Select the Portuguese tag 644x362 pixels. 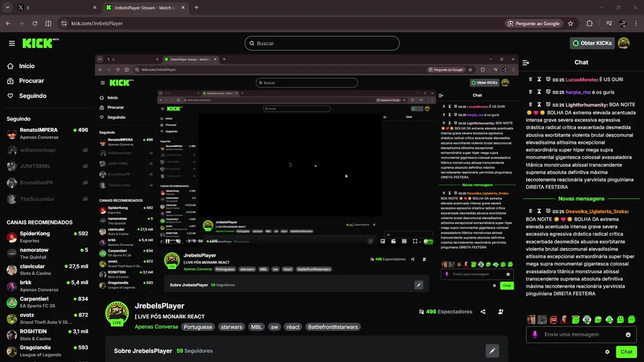point(198,327)
